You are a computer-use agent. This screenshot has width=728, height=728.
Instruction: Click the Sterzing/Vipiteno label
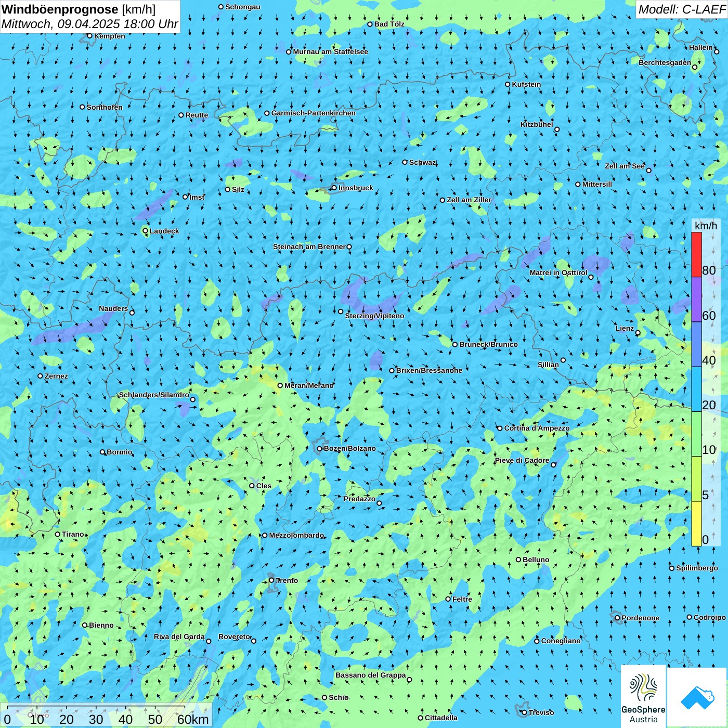(x=374, y=316)
